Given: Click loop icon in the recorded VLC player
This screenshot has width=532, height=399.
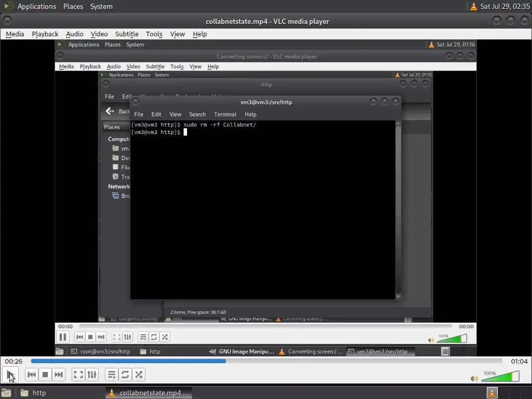Looking at the screenshot, I should (154, 337).
